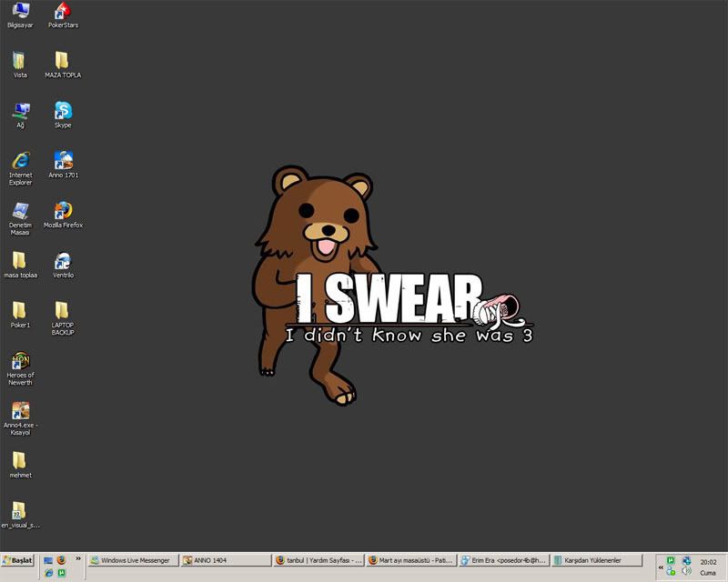This screenshot has width=728, height=582.
Task: Click the Internet Explorer desktop icon
Action: [20, 161]
